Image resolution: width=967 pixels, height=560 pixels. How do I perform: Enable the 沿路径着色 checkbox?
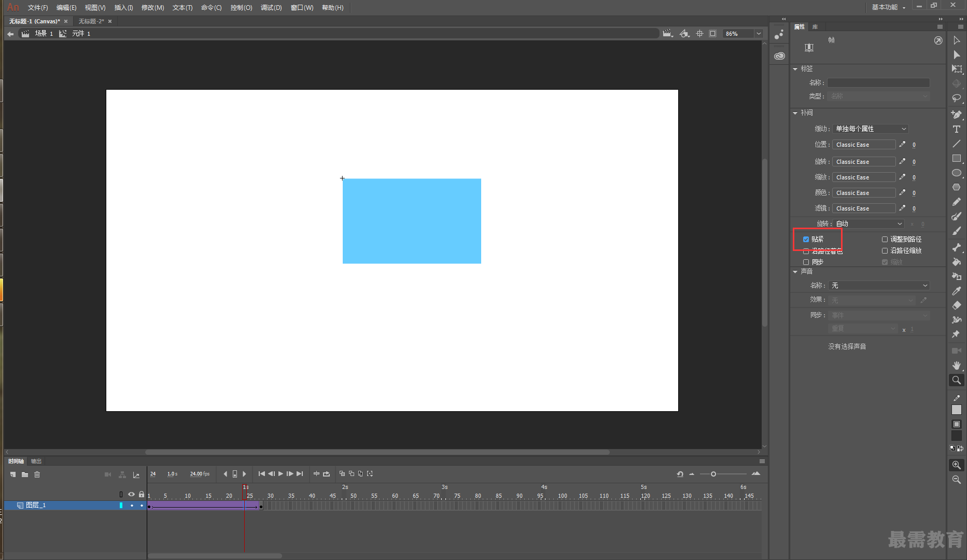(x=806, y=251)
